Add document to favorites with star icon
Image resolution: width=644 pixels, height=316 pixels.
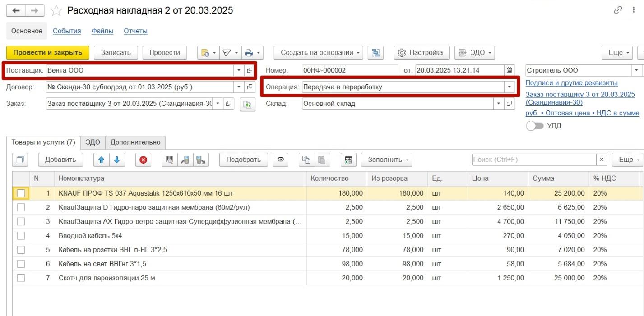56,10
